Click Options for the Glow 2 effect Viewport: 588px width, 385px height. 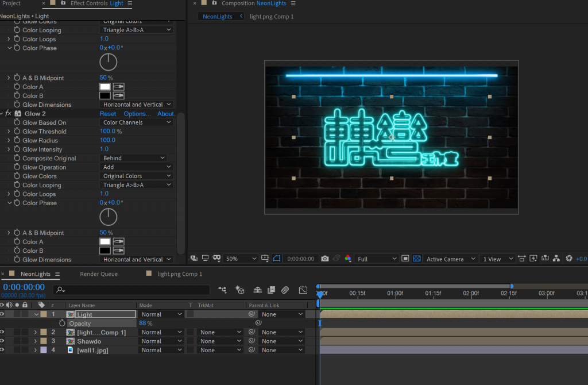pos(137,114)
